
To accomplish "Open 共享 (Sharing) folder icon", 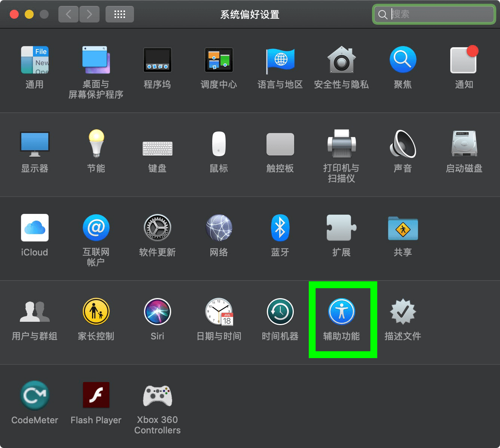I will click(403, 228).
